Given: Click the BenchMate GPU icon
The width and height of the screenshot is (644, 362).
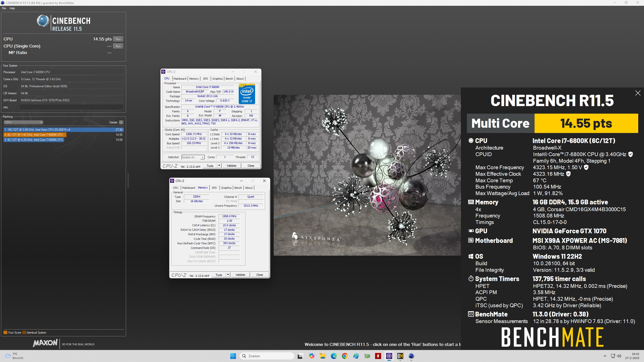Looking at the screenshot, I should click(471, 231).
